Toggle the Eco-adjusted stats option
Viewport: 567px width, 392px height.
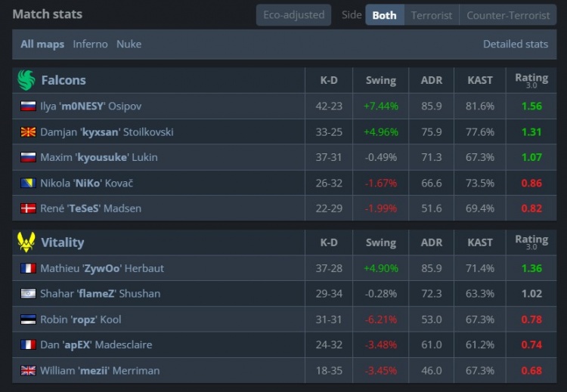point(293,15)
